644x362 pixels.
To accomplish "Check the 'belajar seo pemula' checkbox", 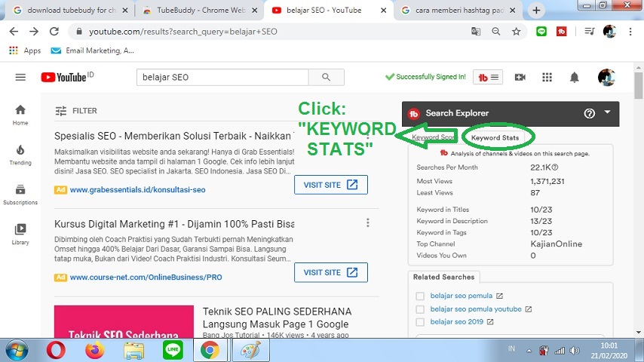I will (421, 296).
